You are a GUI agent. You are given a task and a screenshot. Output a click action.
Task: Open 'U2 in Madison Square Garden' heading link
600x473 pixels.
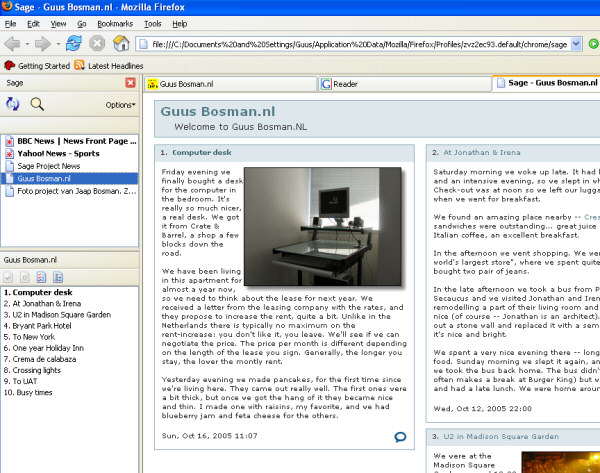[x=501, y=436]
